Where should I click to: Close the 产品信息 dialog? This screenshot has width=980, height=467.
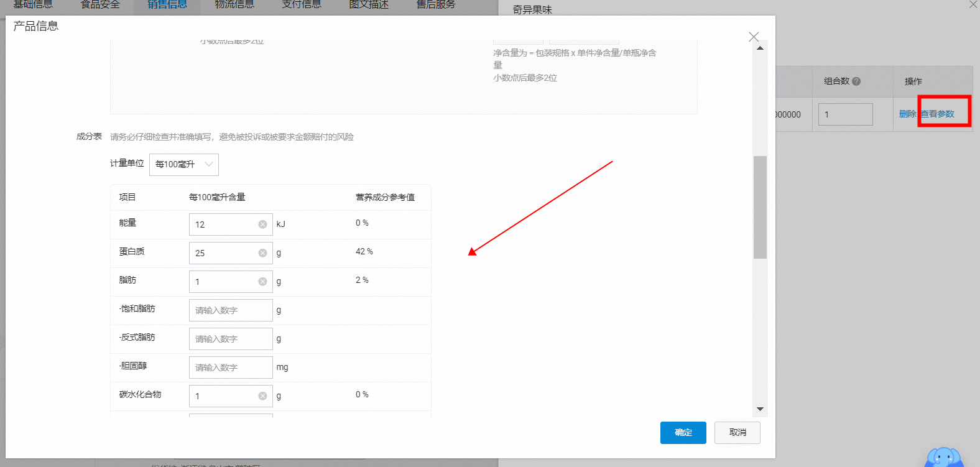click(754, 37)
